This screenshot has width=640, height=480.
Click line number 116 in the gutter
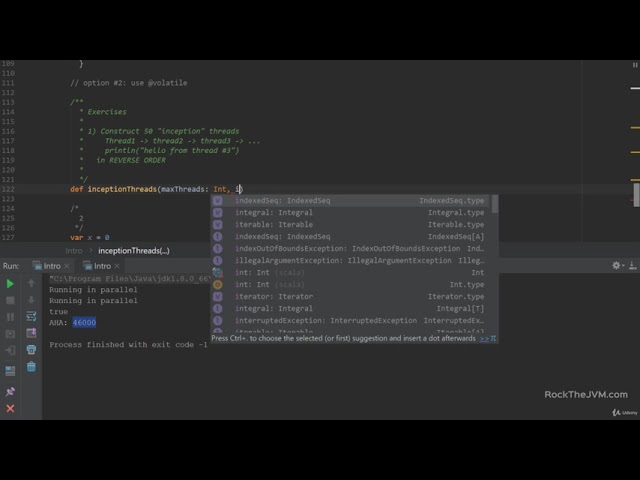(x=8, y=131)
